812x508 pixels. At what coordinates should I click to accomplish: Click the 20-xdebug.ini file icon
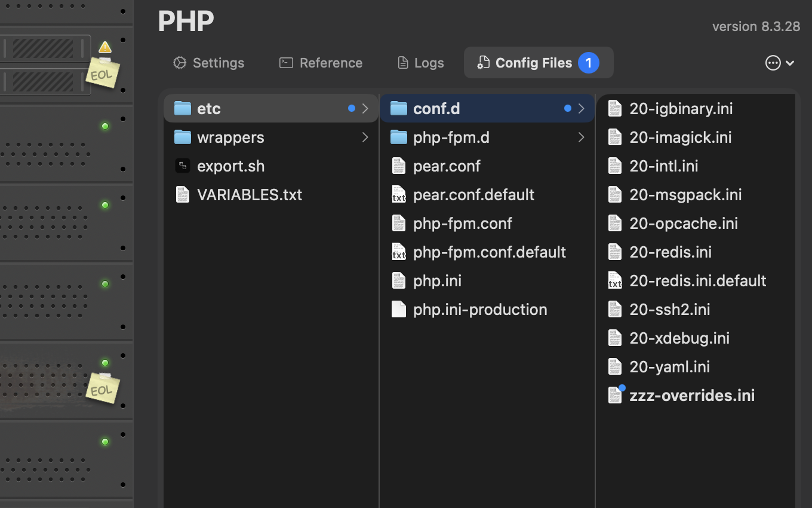click(615, 338)
